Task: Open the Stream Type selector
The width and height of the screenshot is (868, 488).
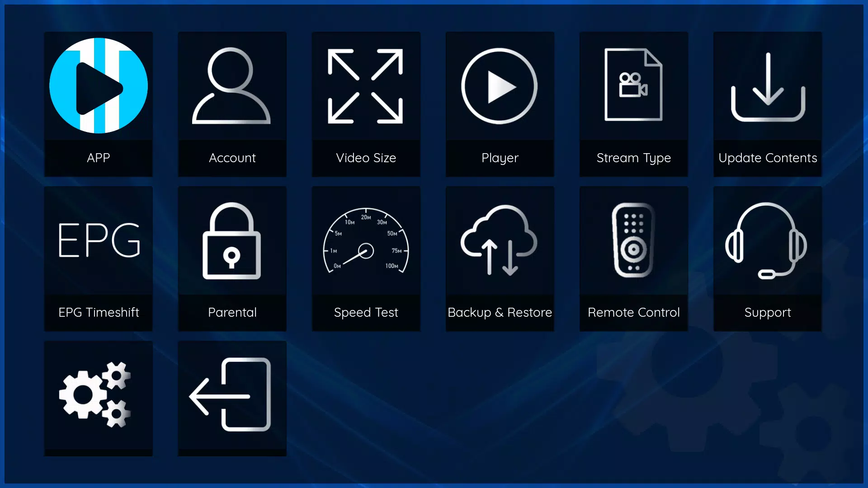Action: (x=634, y=103)
